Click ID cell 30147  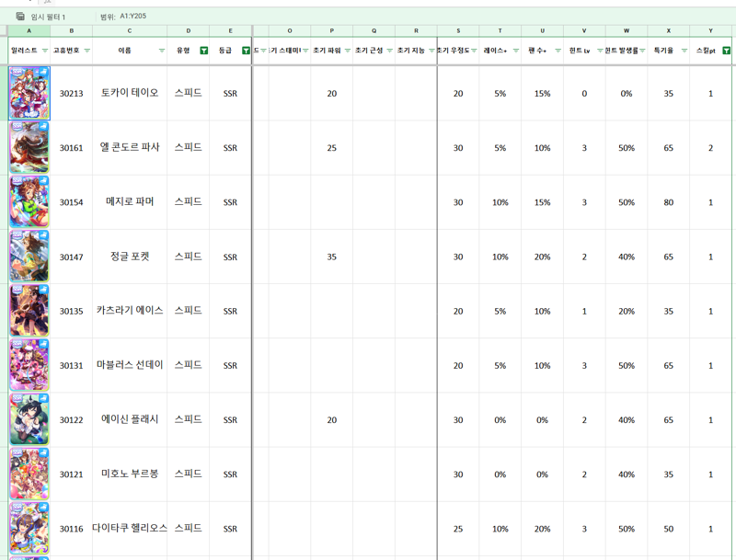72,257
